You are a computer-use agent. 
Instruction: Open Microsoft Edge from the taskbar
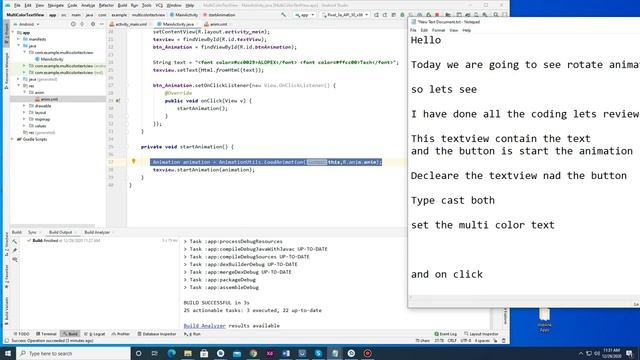point(171,353)
